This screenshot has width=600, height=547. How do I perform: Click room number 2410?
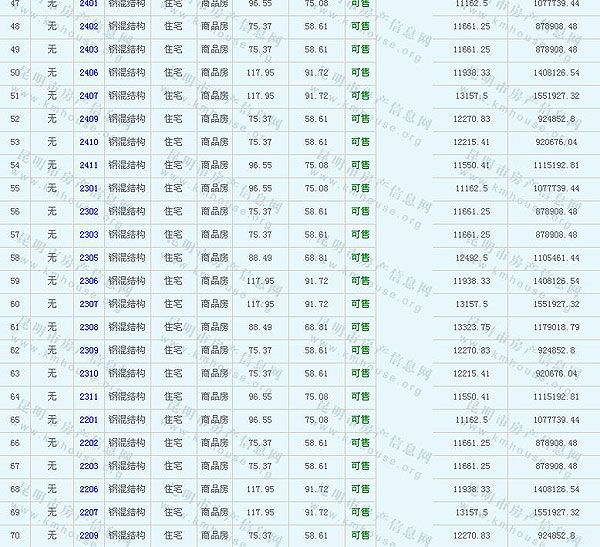[x=89, y=141]
